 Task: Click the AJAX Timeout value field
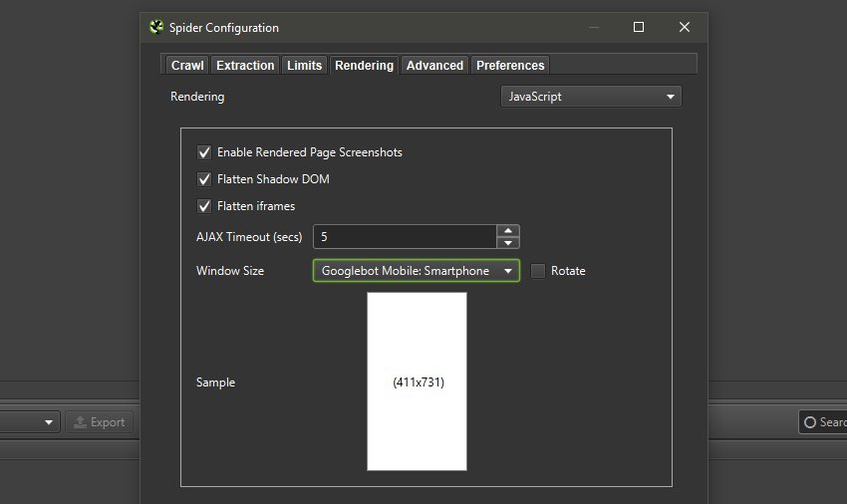[404, 237]
